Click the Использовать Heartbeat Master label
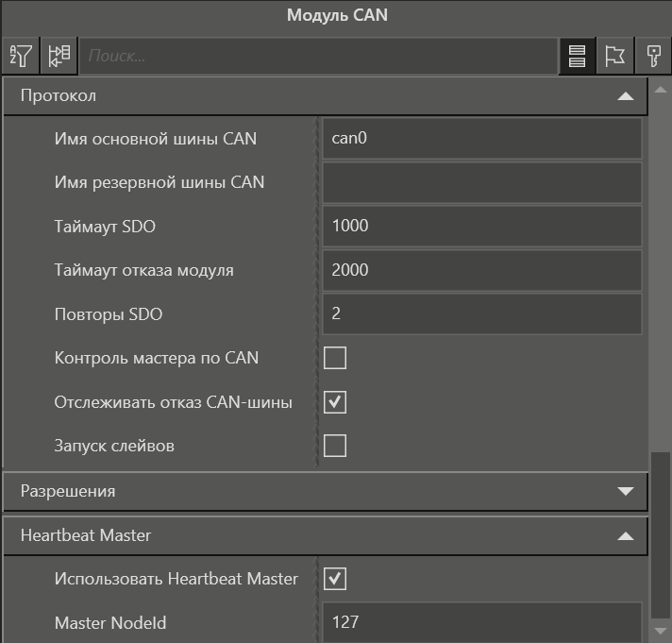 [176, 579]
